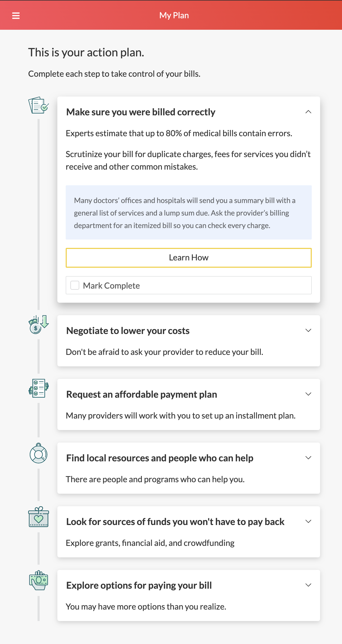The width and height of the screenshot is (342, 644).
Task: Expand the affordable payment plan chevron
Action: (x=308, y=394)
